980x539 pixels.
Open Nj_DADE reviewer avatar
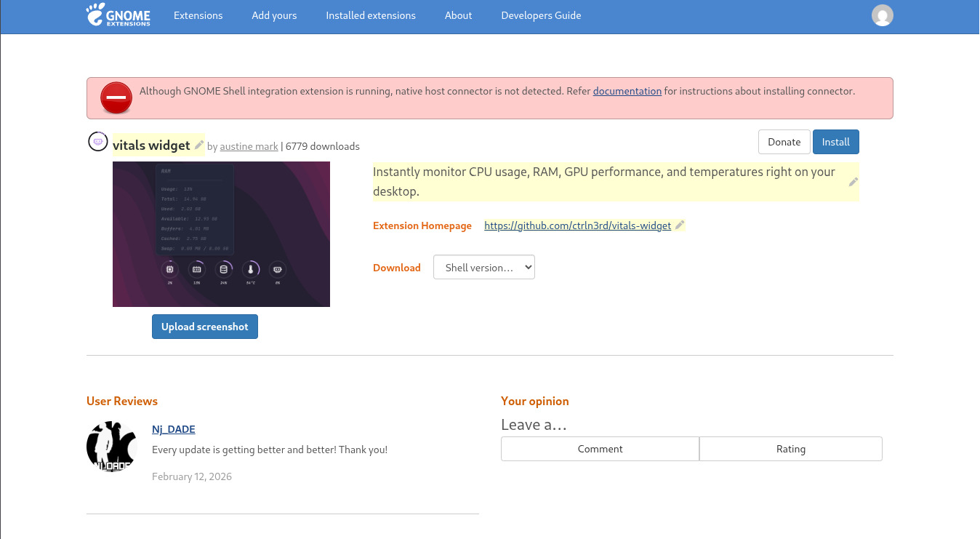tap(112, 447)
